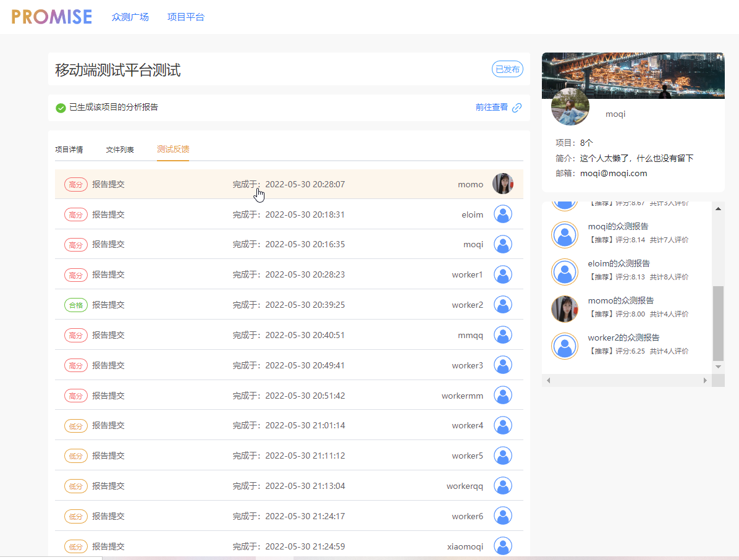Click username worker1 in feedback list

coord(467,275)
